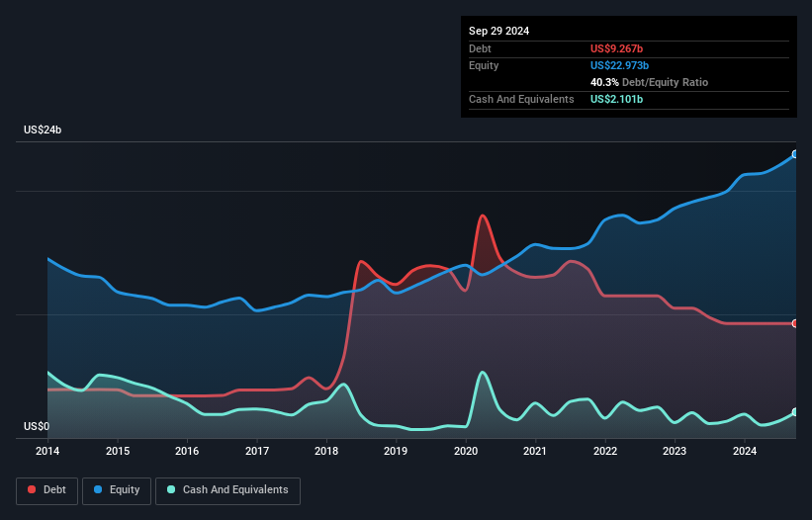
Task: Toggle Cash And Equivalents legend button
Action: 227,490
